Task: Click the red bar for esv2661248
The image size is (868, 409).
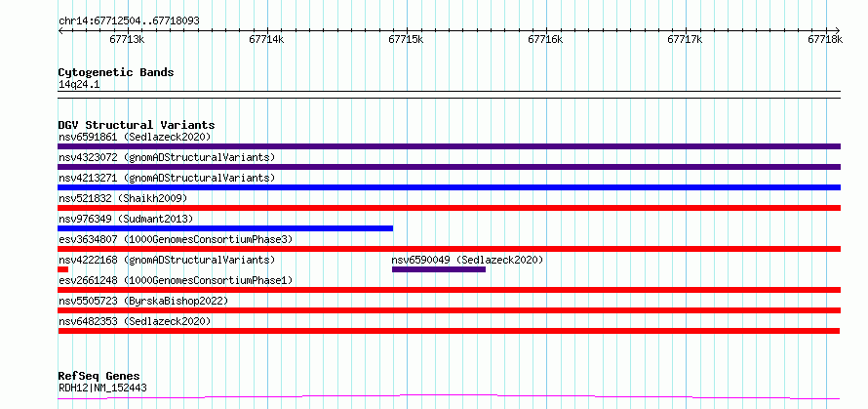Action: [449, 290]
